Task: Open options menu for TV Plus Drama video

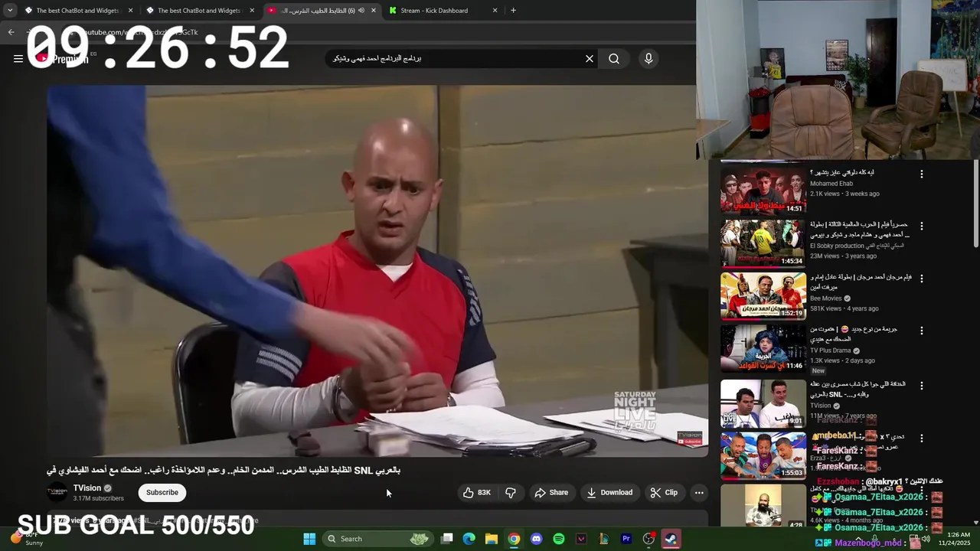Action: click(x=922, y=331)
